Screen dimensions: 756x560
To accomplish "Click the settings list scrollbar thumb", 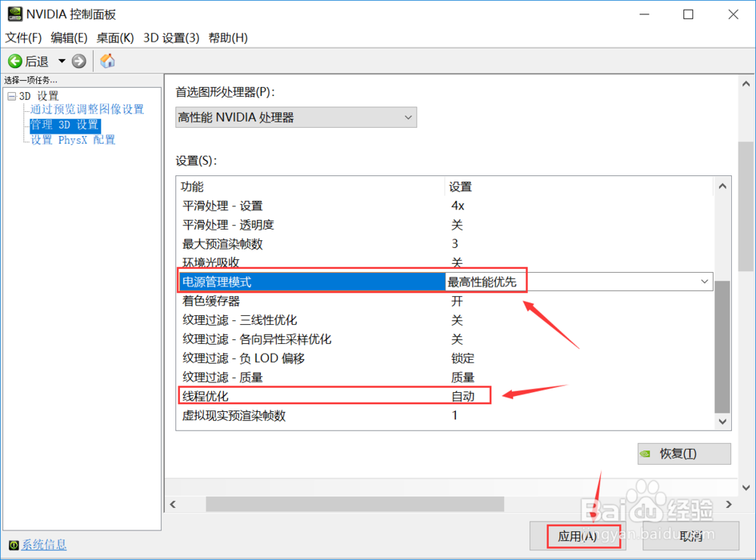I will click(x=722, y=347).
